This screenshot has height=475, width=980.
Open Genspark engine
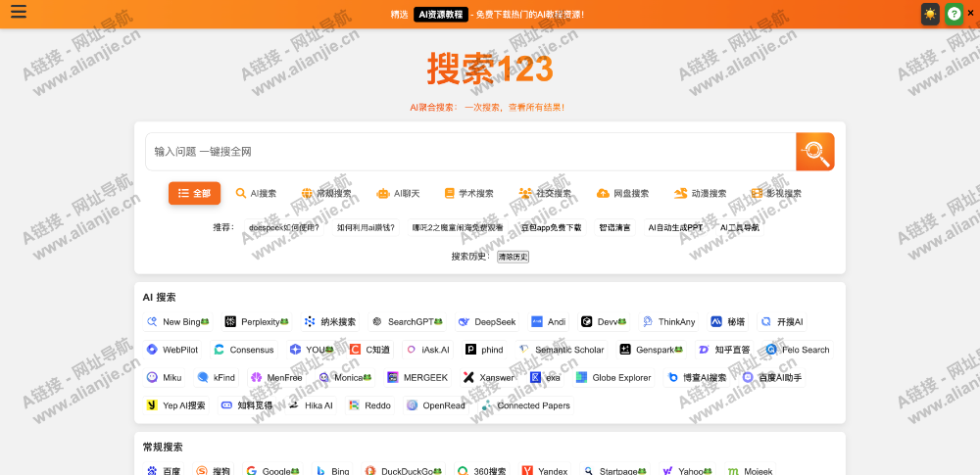[x=652, y=350]
